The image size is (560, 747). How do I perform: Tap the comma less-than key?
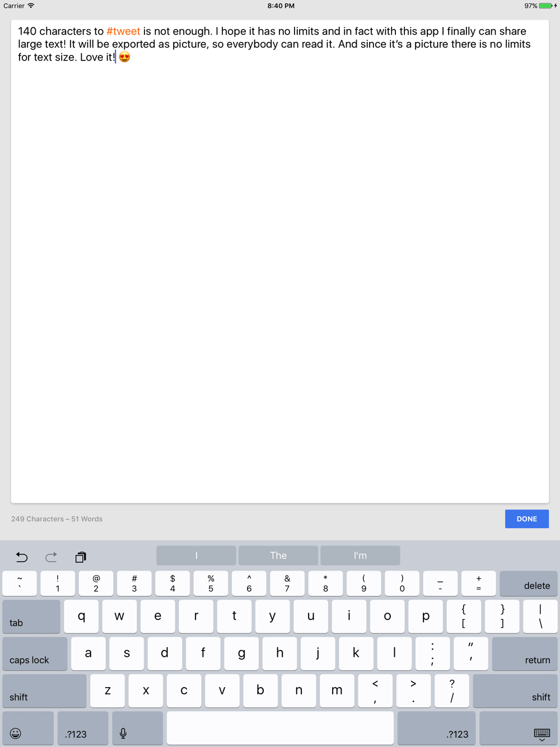pos(375,691)
